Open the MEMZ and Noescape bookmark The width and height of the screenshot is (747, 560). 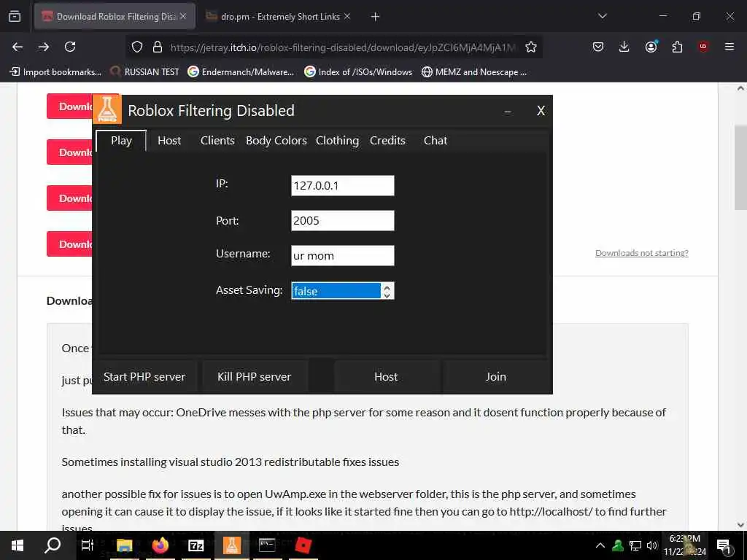click(474, 72)
